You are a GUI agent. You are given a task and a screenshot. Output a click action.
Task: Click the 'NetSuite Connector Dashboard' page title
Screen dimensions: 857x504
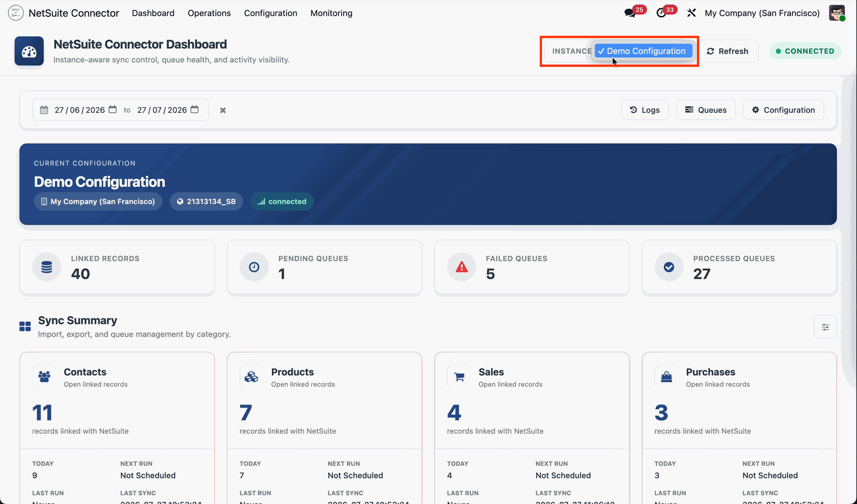click(140, 44)
